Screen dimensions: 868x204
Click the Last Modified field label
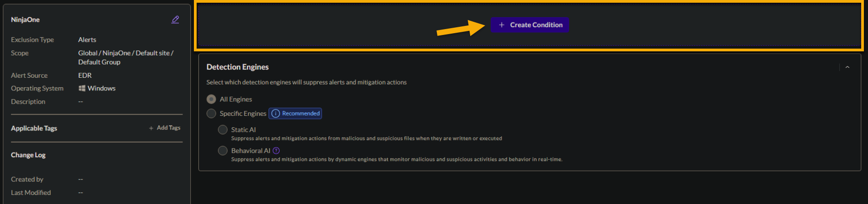(31, 193)
